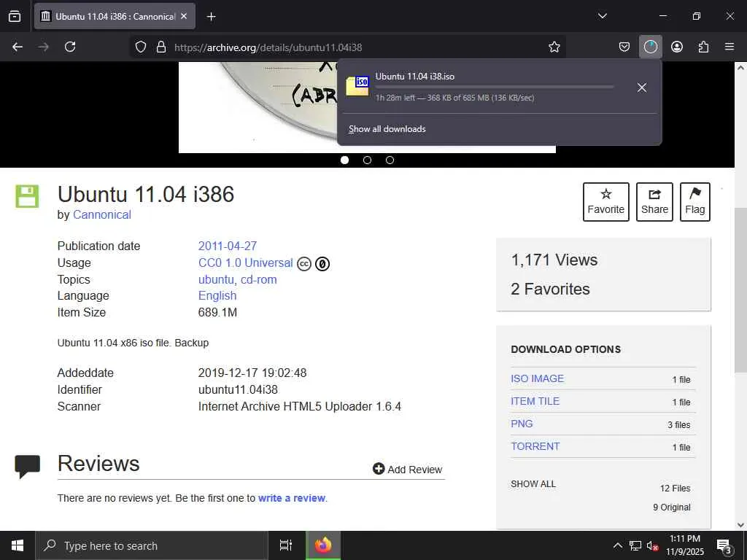This screenshot has height=560, width=747.
Task: Open the Ubuntu 11.04 i38.iso file icon
Action: pyautogui.click(x=357, y=86)
